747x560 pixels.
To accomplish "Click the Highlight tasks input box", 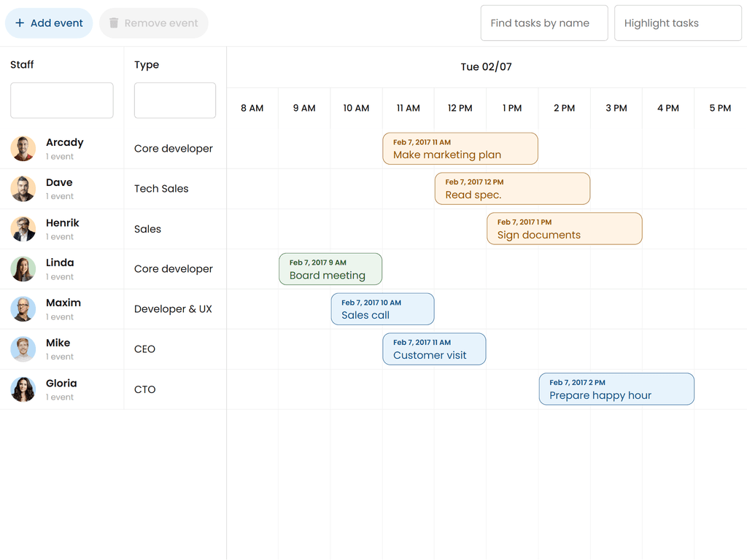I will [x=677, y=23].
